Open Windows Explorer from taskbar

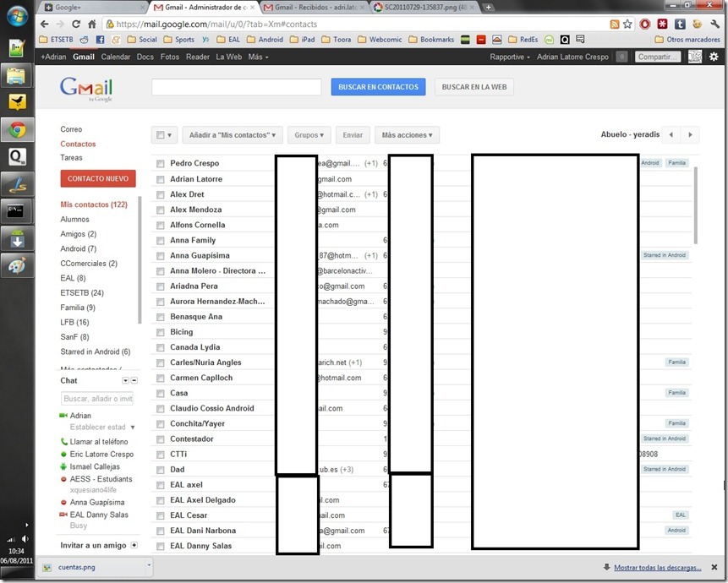(x=17, y=76)
